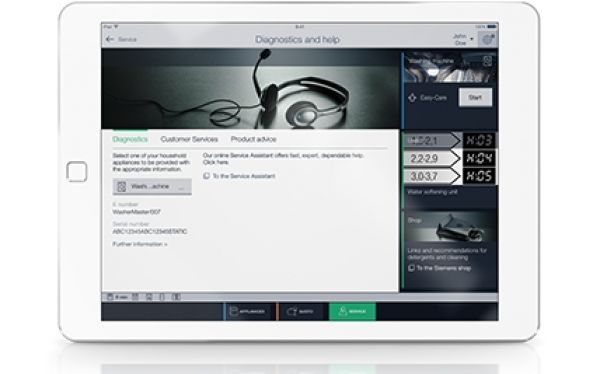Open the profile avatar icon in header
This screenshot has width=600, height=374.
click(x=488, y=39)
